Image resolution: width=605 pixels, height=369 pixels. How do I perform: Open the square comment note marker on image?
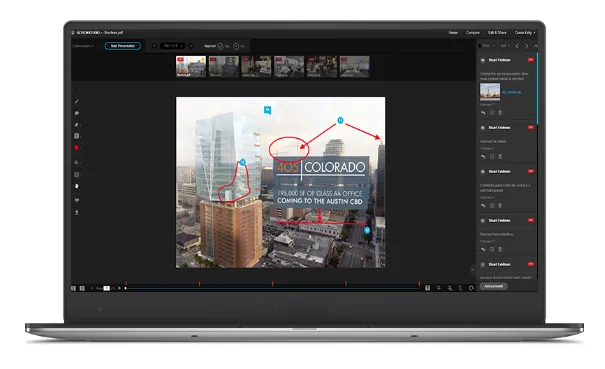(267, 110)
